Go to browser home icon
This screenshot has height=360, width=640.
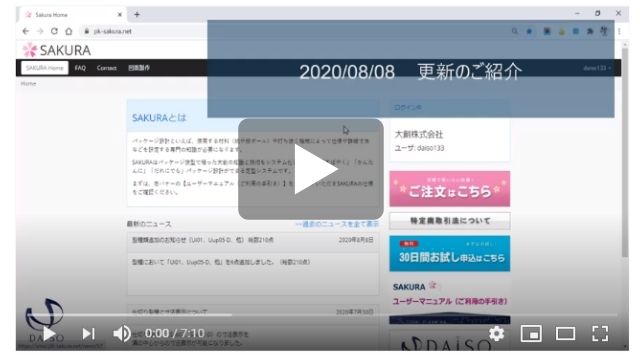click(69, 31)
